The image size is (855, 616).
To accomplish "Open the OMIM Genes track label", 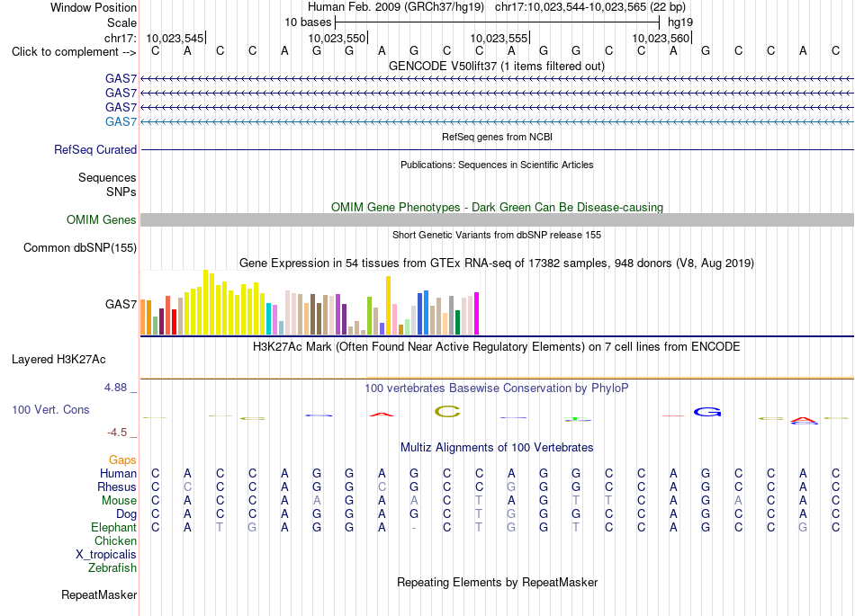I will tap(101, 219).
